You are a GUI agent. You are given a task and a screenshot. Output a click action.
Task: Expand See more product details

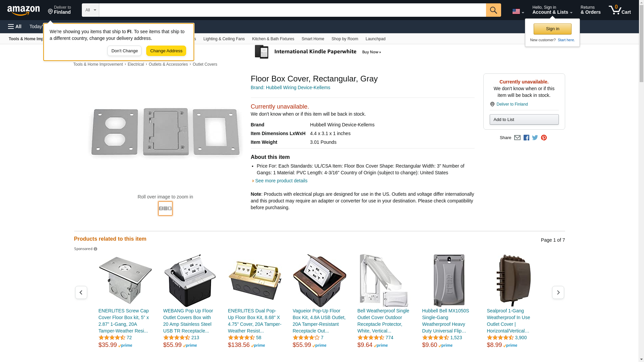281,181
